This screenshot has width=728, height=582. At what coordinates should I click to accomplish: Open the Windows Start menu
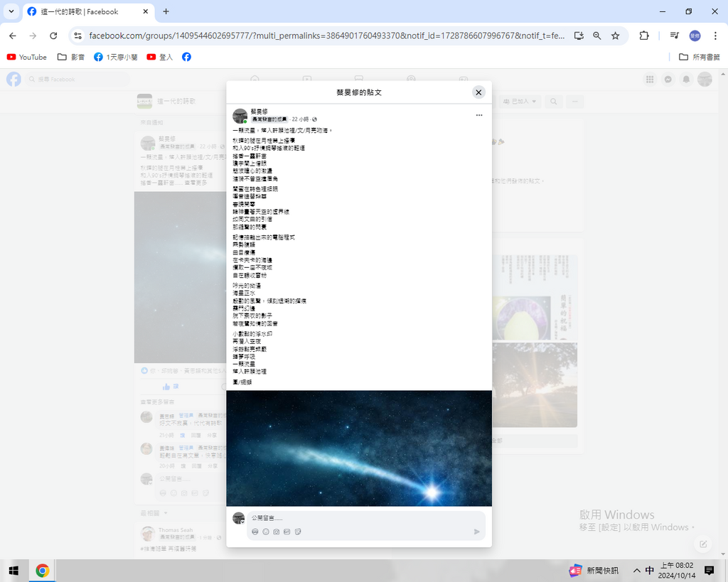14,571
